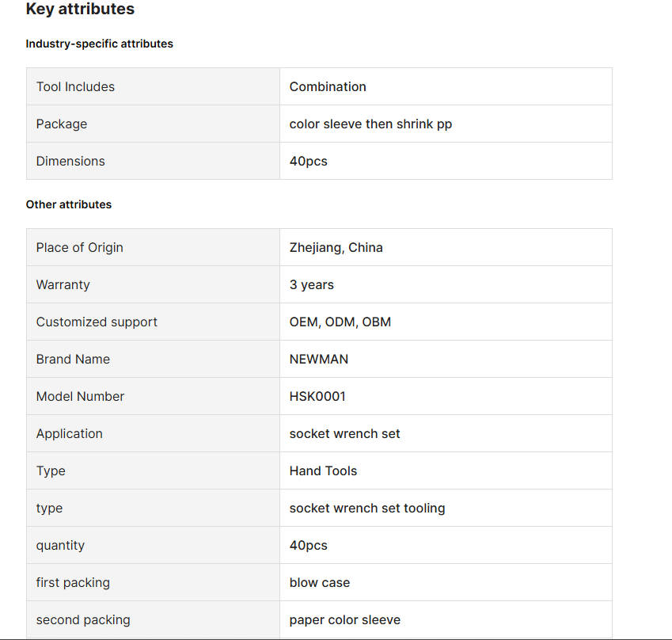The height and width of the screenshot is (640, 672).
Task: Select the Tool Includes label cell
Action: click(75, 87)
